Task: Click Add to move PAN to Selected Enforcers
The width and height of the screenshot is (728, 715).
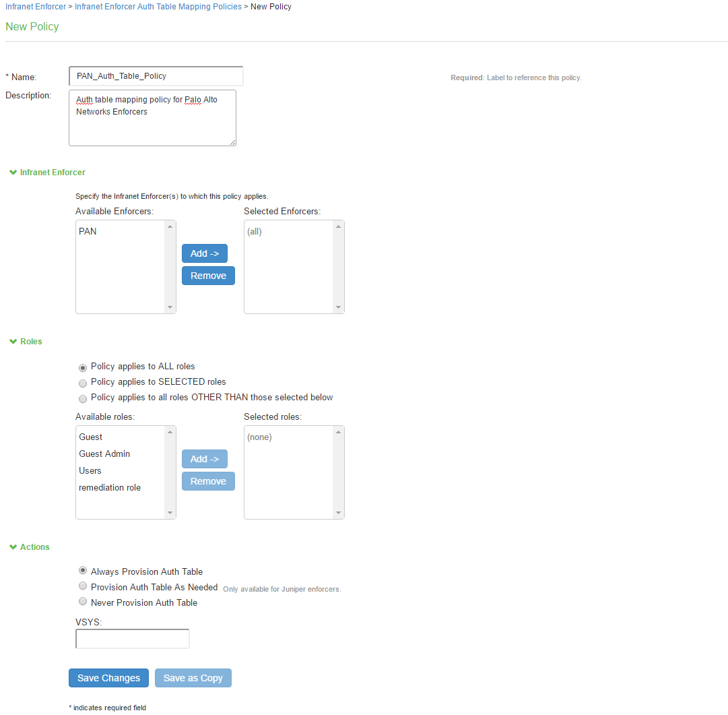Action: tap(204, 253)
